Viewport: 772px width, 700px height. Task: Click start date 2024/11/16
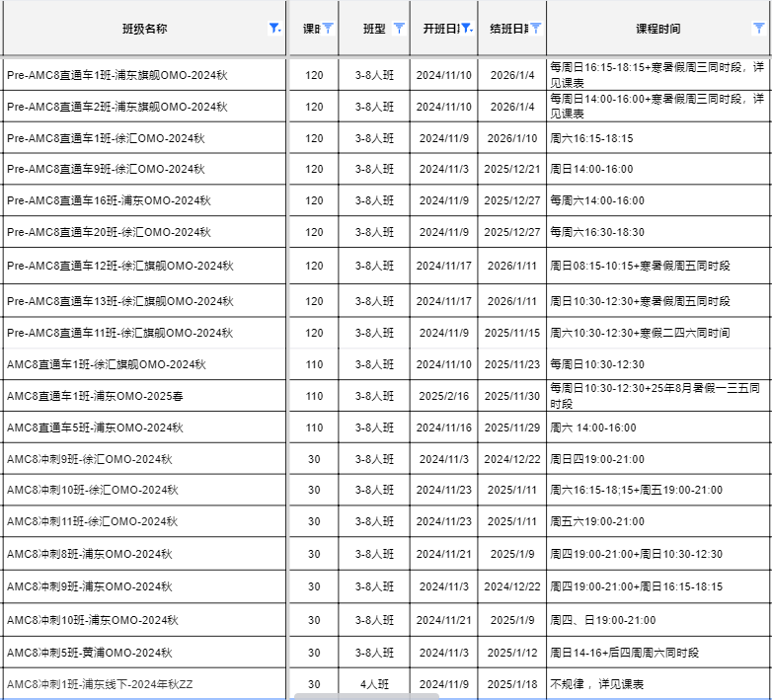click(x=443, y=428)
